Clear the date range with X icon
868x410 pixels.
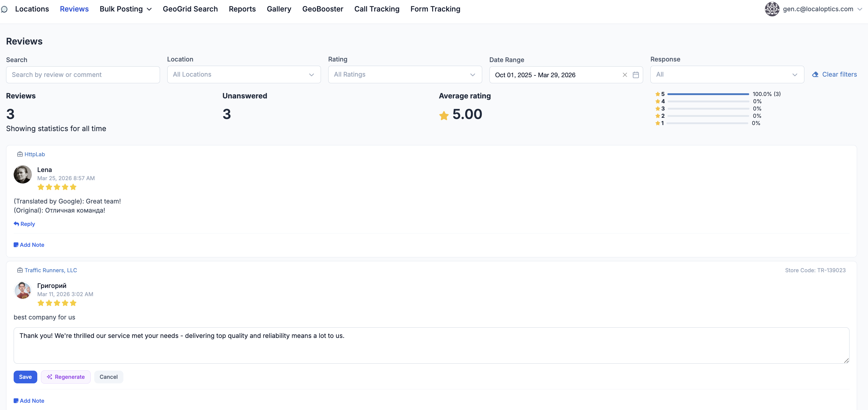tap(624, 75)
